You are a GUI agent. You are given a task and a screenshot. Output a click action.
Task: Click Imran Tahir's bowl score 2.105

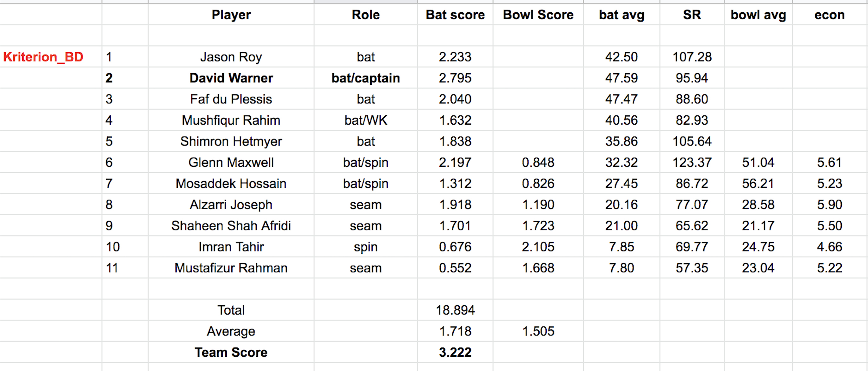click(538, 247)
